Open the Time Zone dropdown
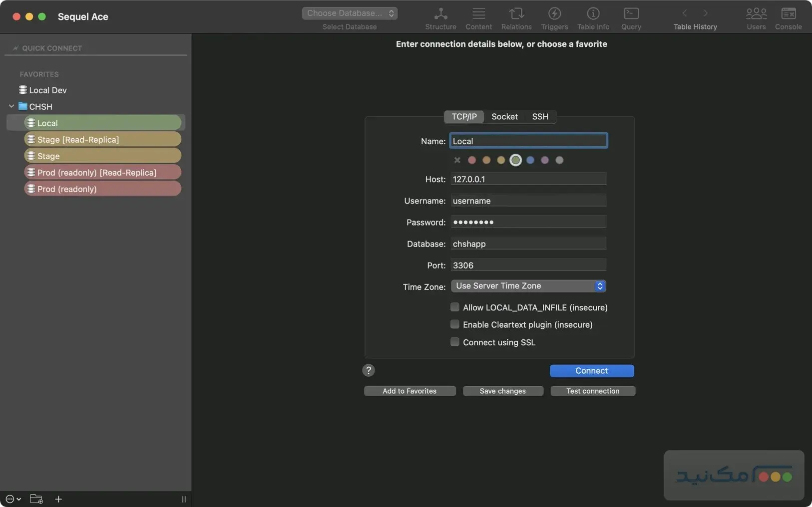This screenshot has width=812, height=507. (528, 286)
